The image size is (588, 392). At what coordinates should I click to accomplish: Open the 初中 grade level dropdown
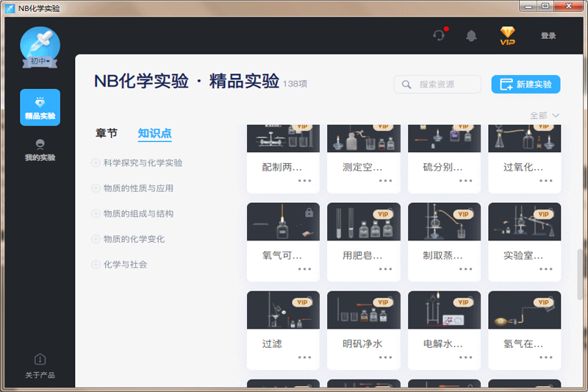tap(40, 61)
